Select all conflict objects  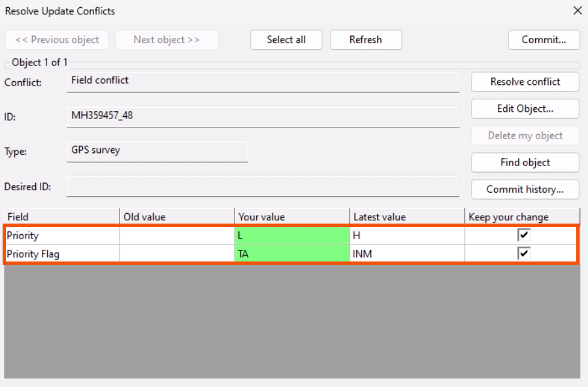(x=286, y=39)
